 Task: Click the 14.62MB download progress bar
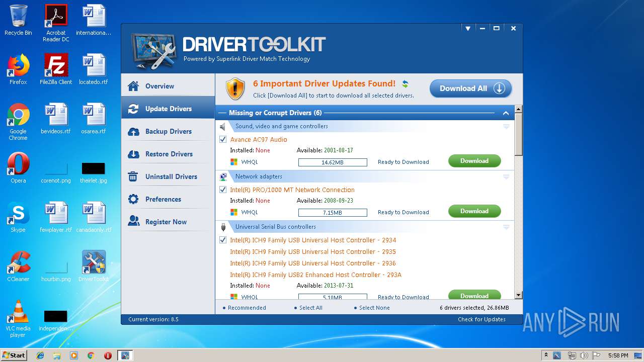(x=333, y=162)
